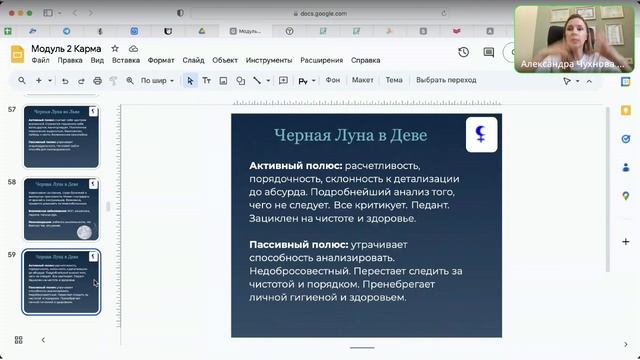Toggle Safari sidebar button
Screen dimensions: 640x360
tap(48, 13)
